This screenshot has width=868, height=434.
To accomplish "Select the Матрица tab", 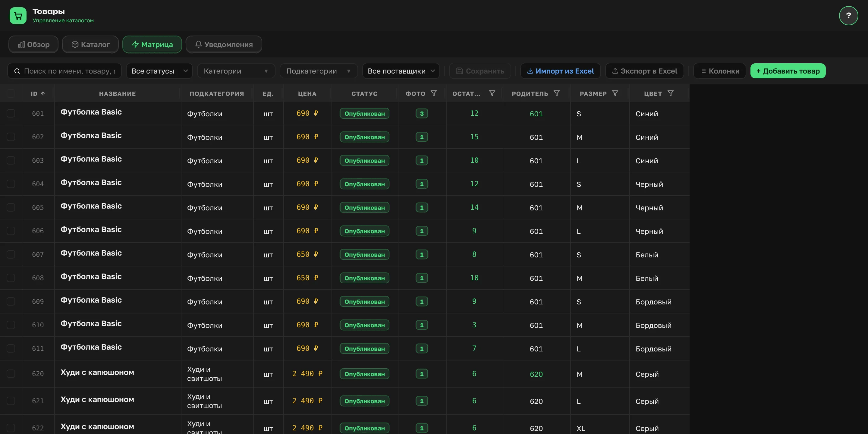I will (152, 45).
